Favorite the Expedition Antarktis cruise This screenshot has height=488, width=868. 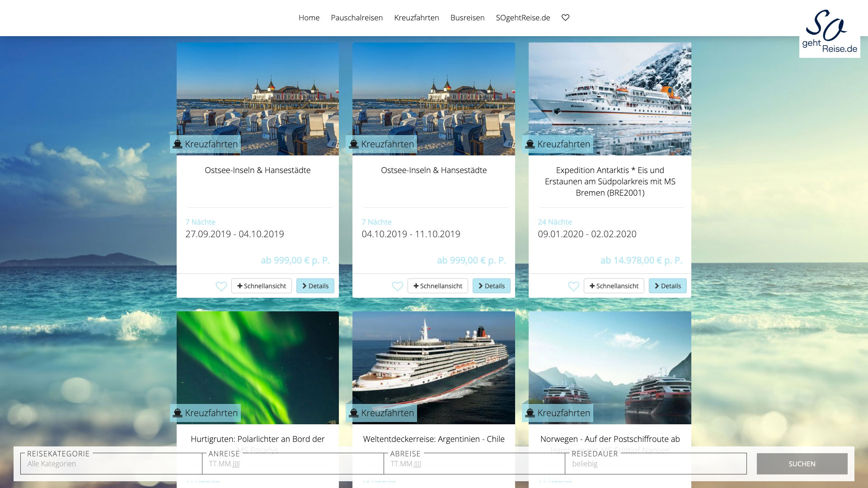574,286
